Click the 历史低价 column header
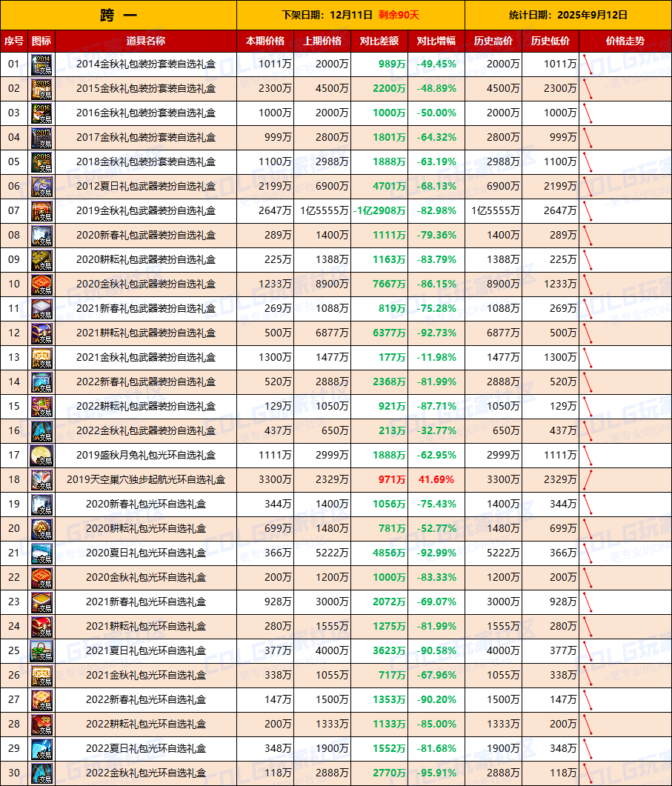The image size is (672, 786). coord(550,41)
